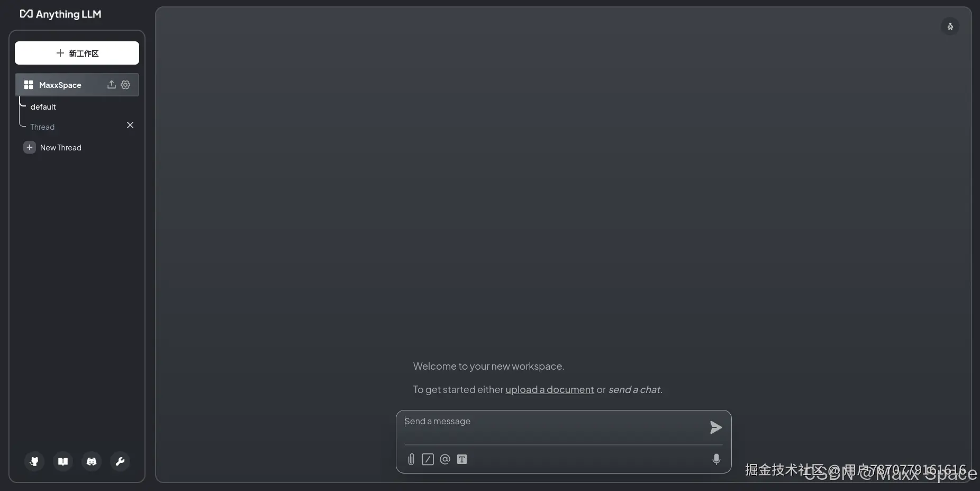Delete the Thread using its X
This screenshot has width=980, height=491.
coord(130,125)
